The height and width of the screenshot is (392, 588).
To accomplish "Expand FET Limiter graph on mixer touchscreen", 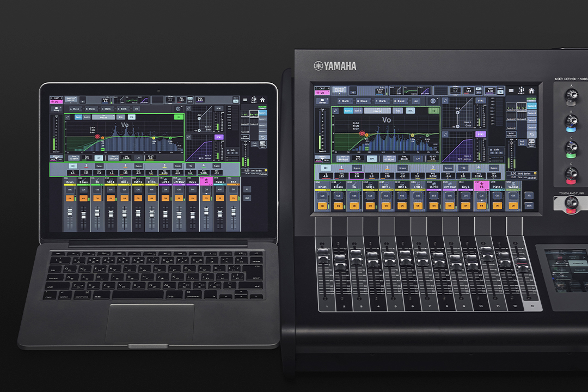I will pyautogui.click(x=445, y=134).
